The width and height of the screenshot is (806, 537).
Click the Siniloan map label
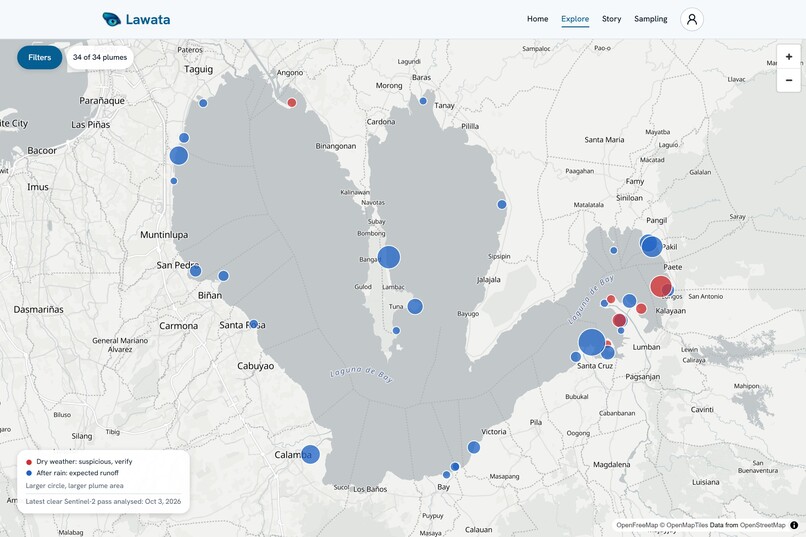coord(629,198)
